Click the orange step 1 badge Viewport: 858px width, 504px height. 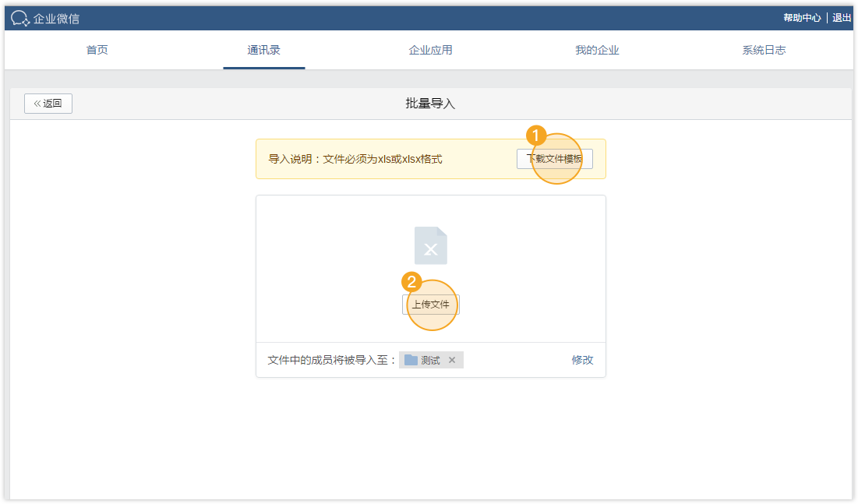pos(535,136)
